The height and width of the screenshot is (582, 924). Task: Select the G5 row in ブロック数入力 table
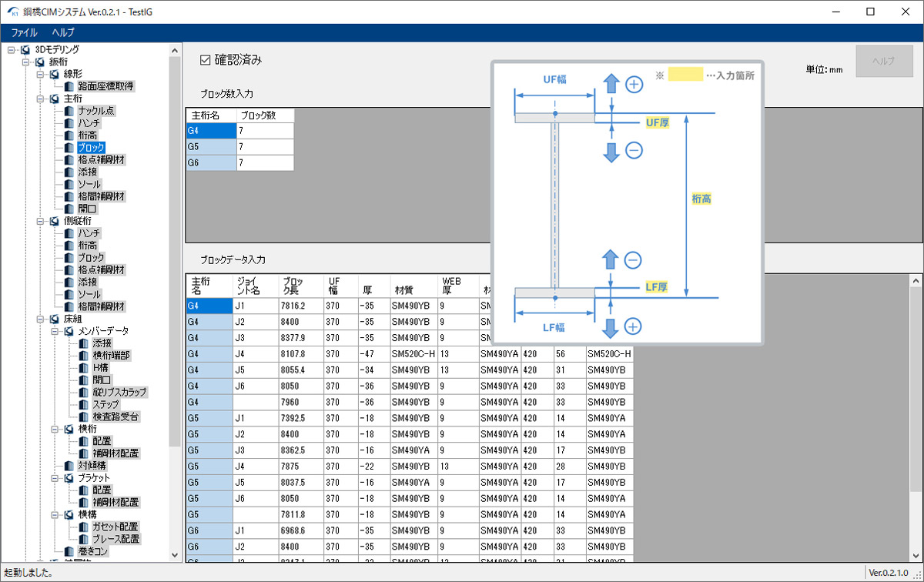pyautogui.click(x=210, y=147)
